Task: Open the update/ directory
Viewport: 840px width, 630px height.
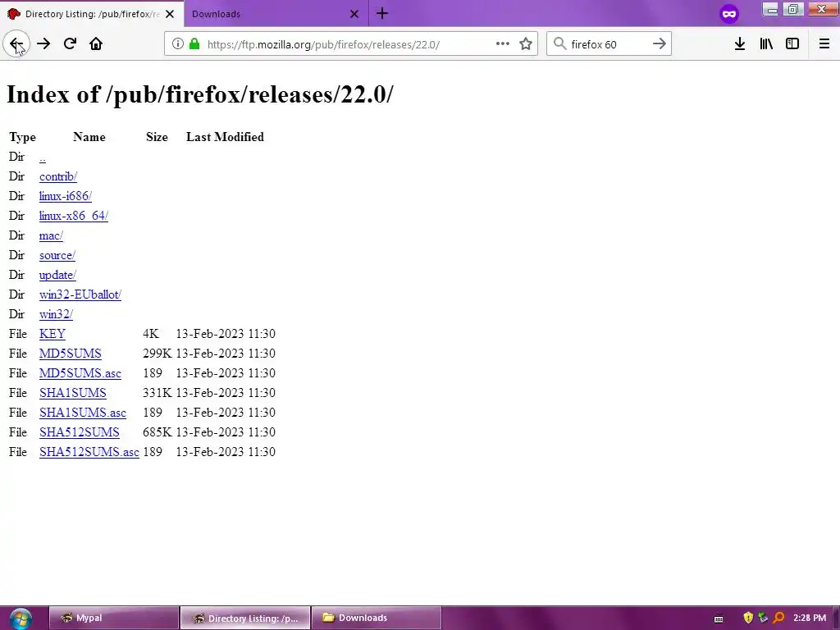Action: point(57,275)
